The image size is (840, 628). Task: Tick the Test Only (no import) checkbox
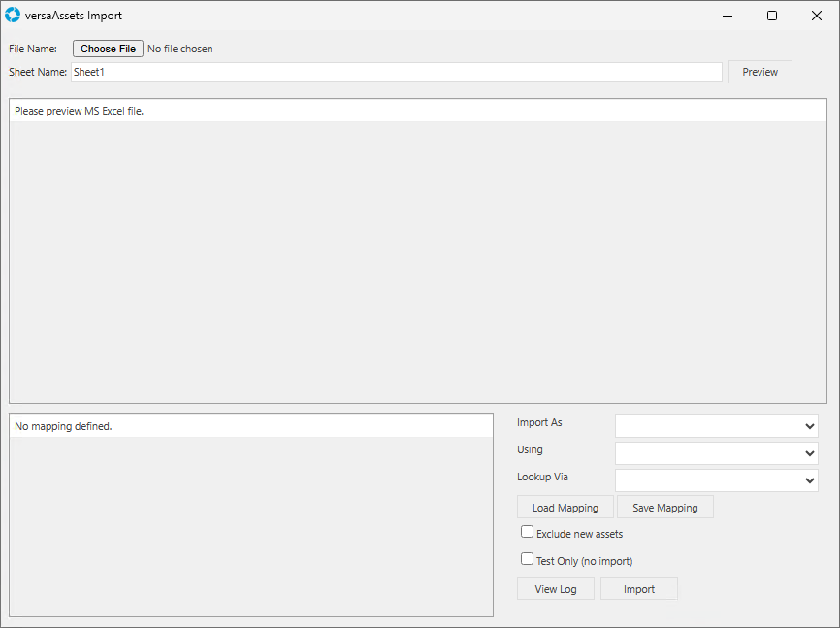coord(528,559)
